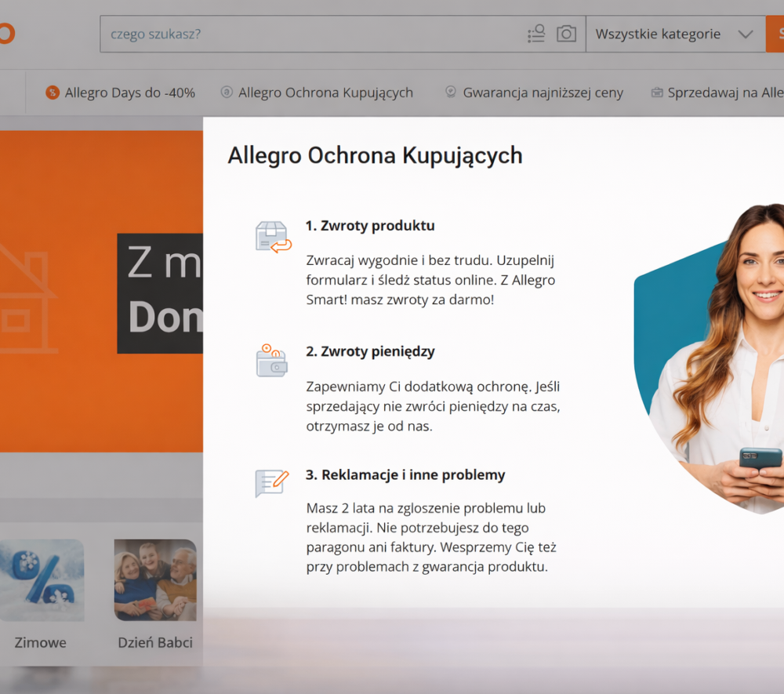Click the Allegro Ochrona Kupujących shield icon
The width and height of the screenshot is (784, 694).
pyautogui.click(x=225, y=92)
